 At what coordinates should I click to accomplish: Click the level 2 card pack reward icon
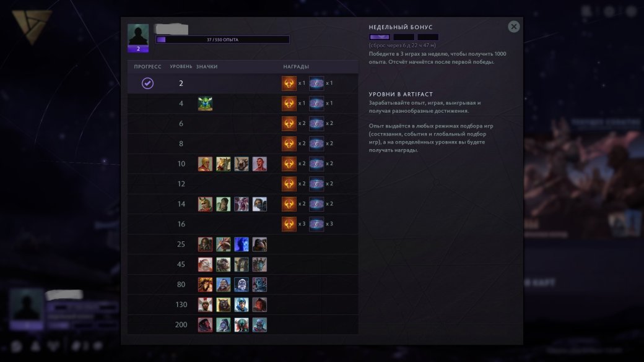pos(289,84)
